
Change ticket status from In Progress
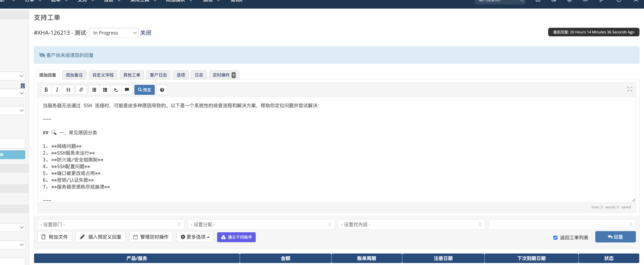point(114,33)
